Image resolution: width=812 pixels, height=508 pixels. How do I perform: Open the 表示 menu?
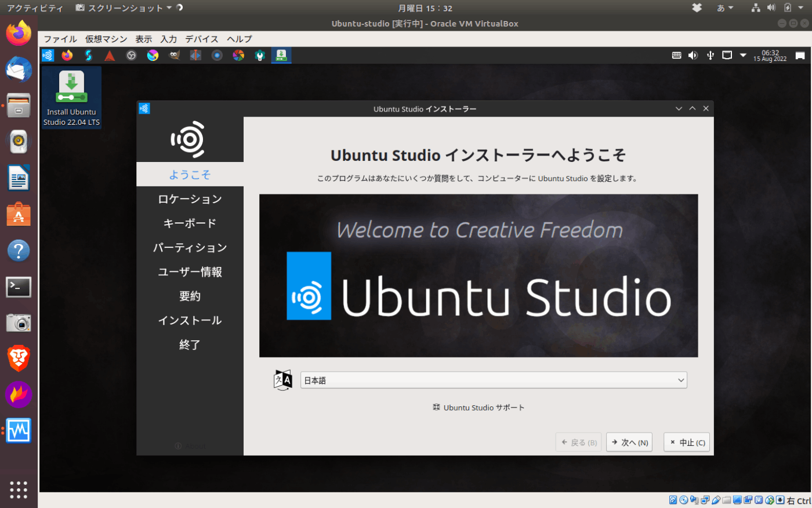[143, 39]
